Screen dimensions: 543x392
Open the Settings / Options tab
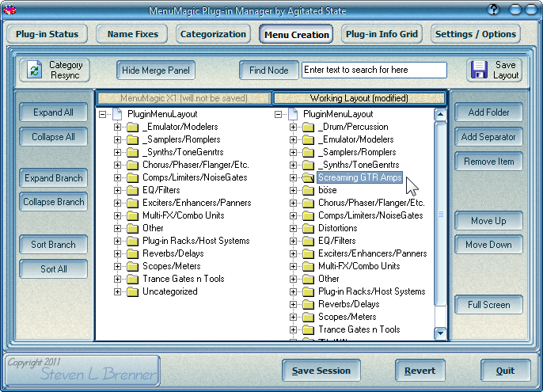tap(476, 34)
